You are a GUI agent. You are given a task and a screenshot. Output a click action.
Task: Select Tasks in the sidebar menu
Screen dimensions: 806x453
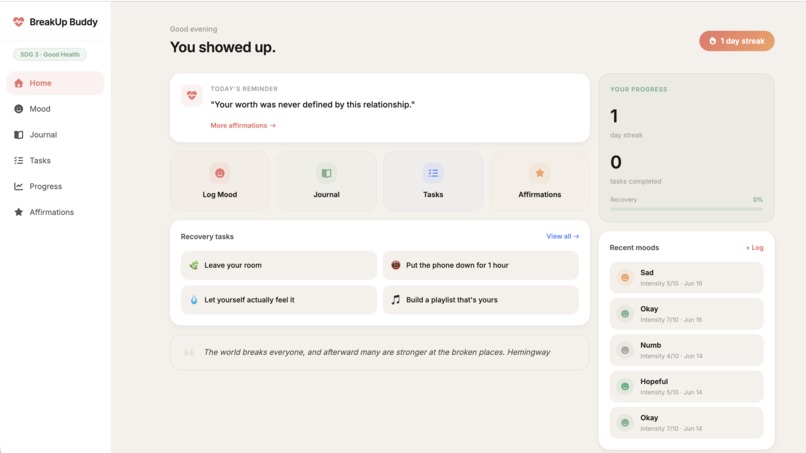pos(55,160)
